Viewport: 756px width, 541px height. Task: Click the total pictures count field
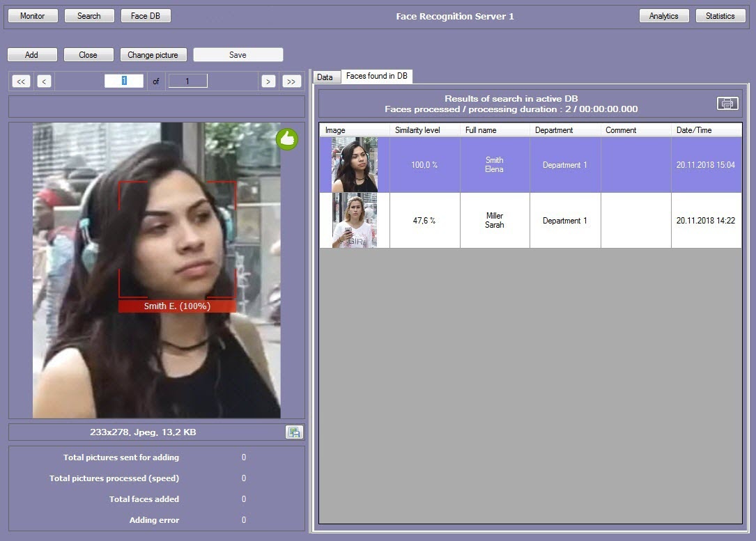pos(187,81)
